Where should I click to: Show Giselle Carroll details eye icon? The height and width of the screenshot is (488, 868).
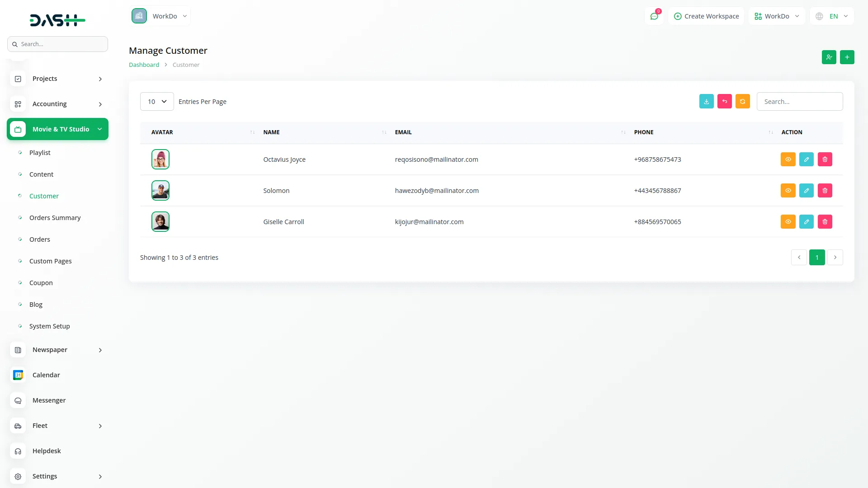pos(788,222)
